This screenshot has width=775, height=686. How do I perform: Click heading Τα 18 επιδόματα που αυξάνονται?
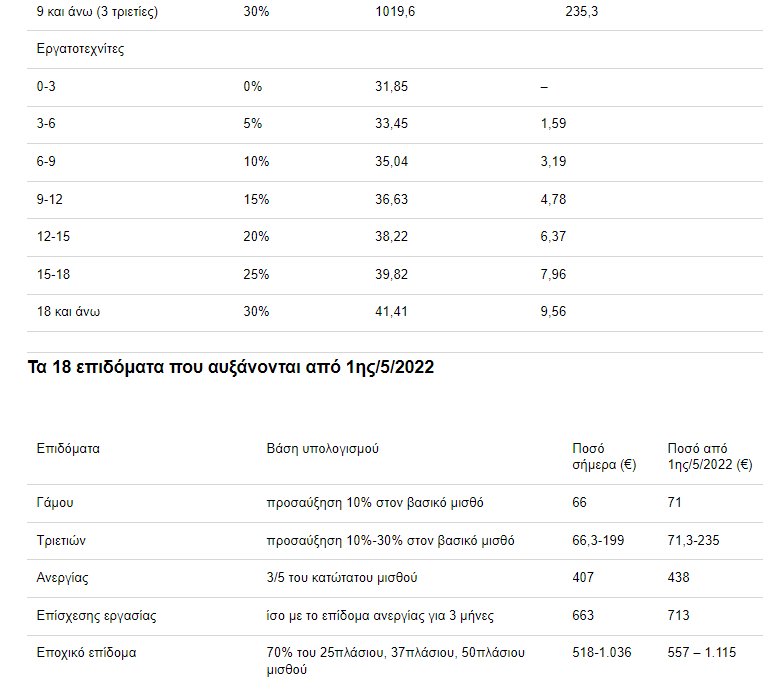231,367
